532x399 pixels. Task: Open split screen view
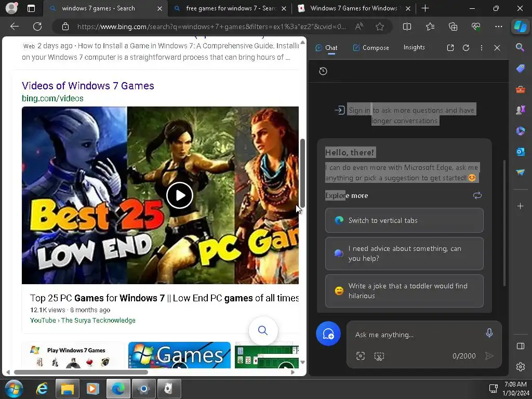click(x=407, y=26)
